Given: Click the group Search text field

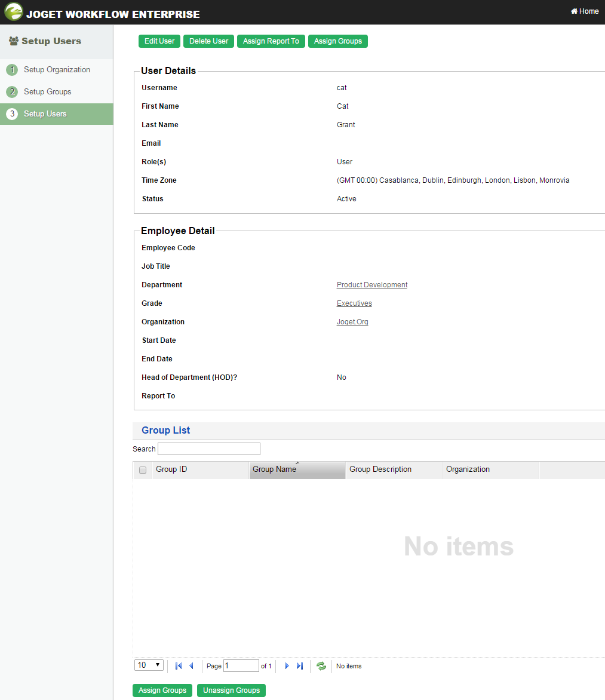Looking at the screenshot, I should click(x=209, y=449).
